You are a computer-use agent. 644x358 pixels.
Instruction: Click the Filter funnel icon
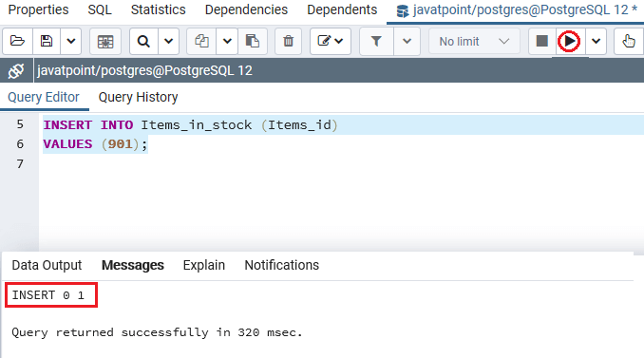click(x=376, y=41)
